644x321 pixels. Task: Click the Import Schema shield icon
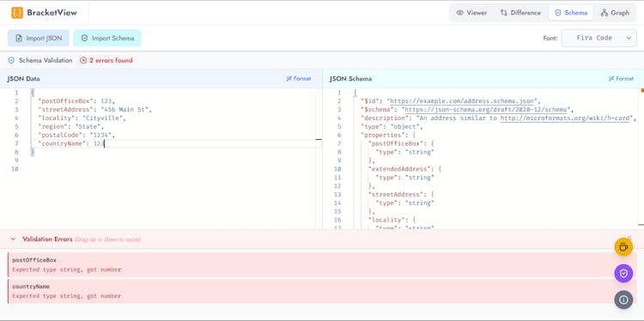coord(84,38)
